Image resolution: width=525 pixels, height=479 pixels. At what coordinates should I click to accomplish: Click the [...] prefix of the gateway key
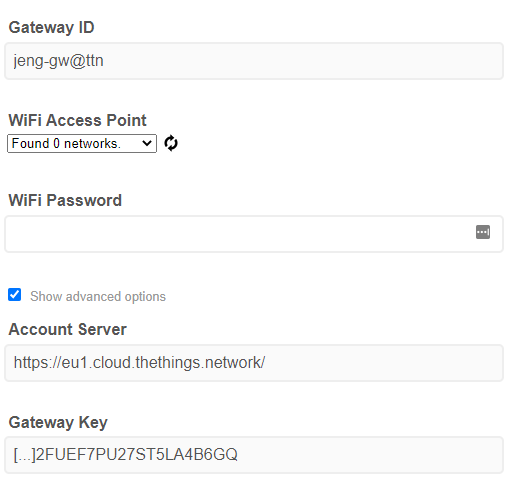click(x=24, y=455)
